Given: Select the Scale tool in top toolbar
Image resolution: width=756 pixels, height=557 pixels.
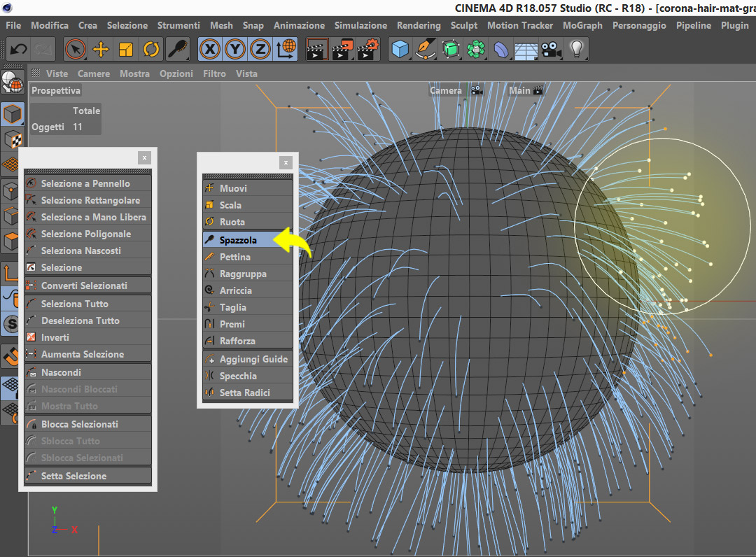Looking at the screenshot, I should point(126,49).
